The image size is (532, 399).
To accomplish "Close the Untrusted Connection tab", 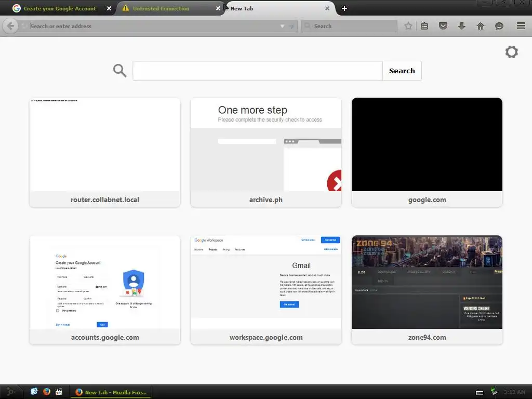I will click(x=218, y=8).
